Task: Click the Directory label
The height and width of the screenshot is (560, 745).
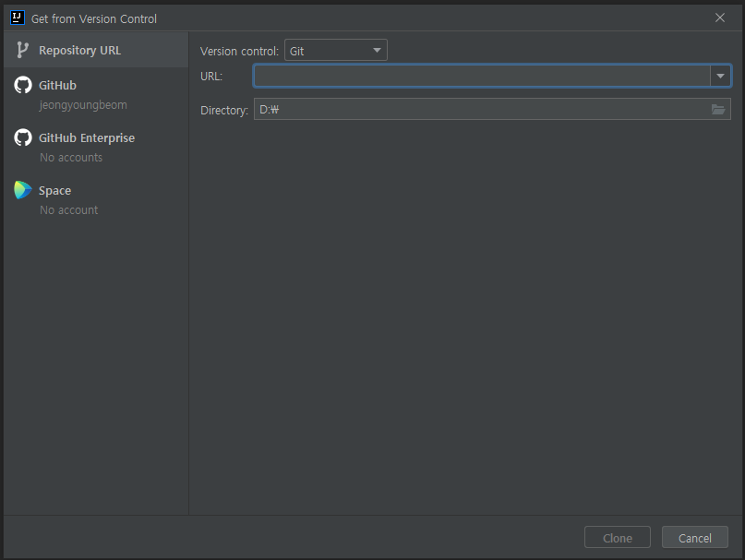Action: pyautogui.click(x=224, y=110)
